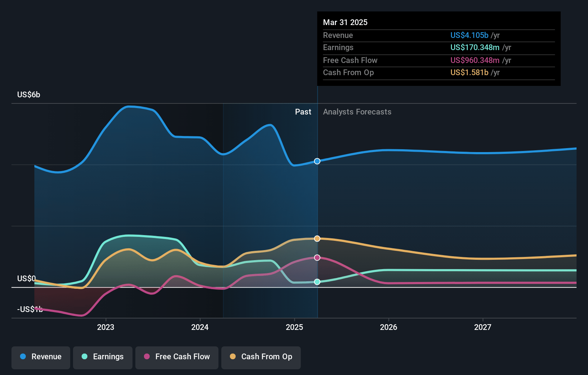This screenshot has width=588, height=375.
Task: Select the Cash From Op marker at Mar 2025
Action: (x=317, y=239)
